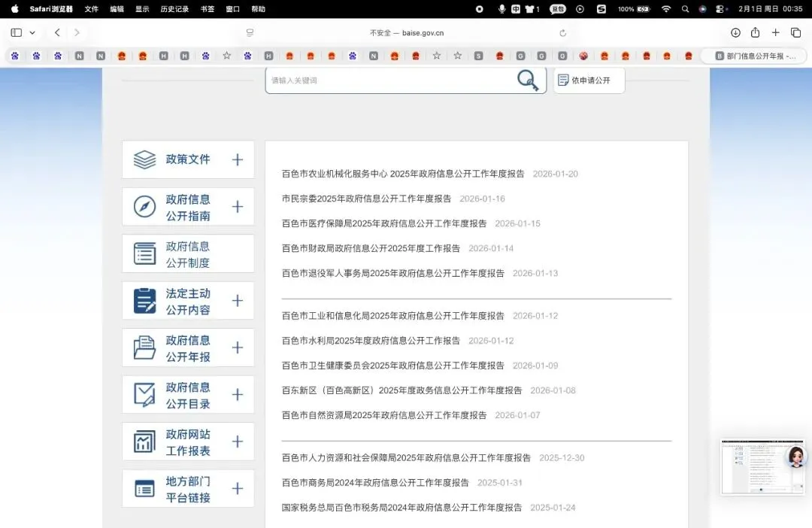Open 市民宗委2025年 annual report link
Image resolution: width=812 pixels, height=528 pixels.
tap(366, 199)
